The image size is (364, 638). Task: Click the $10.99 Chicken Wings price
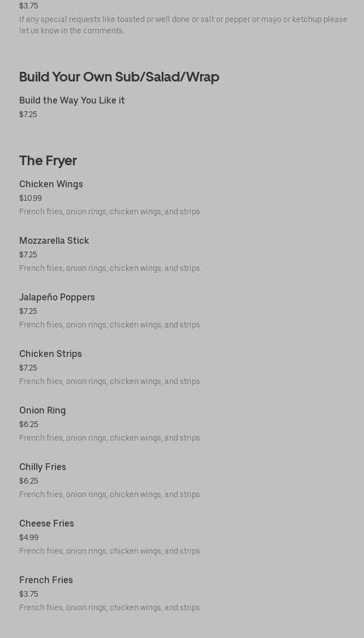click(x=31, y=199)
